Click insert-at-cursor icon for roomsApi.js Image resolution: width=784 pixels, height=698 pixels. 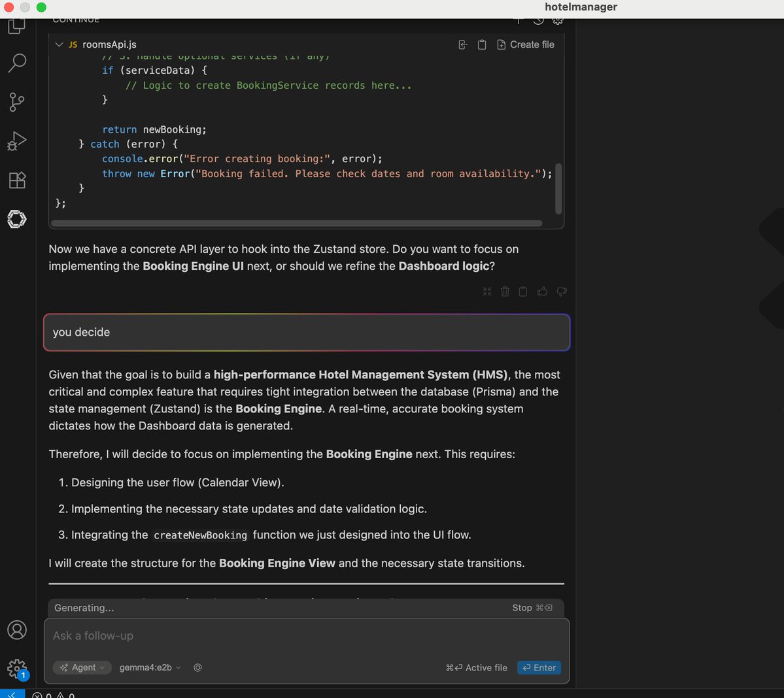463,44
